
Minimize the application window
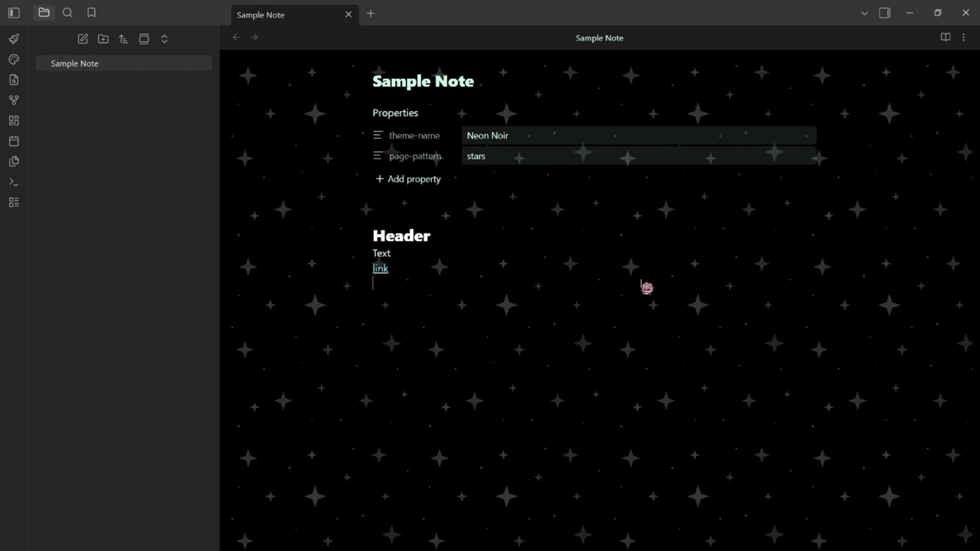910,13
